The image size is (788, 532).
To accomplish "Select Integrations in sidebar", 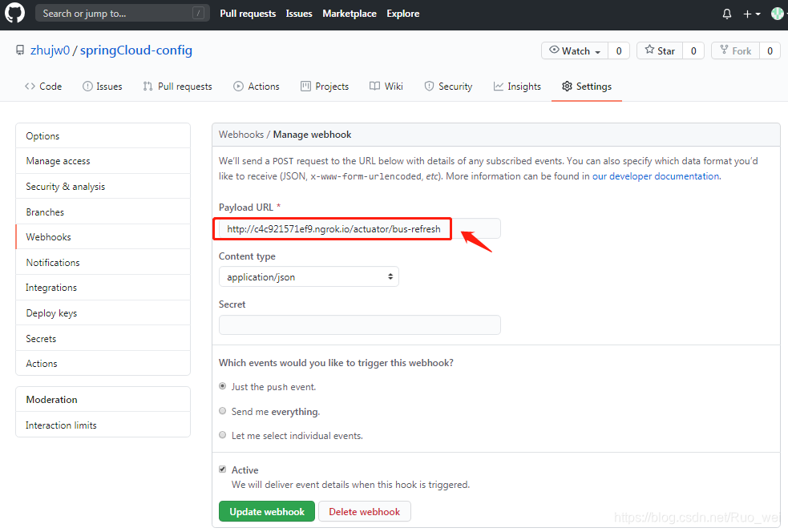I will coord(103,288).
